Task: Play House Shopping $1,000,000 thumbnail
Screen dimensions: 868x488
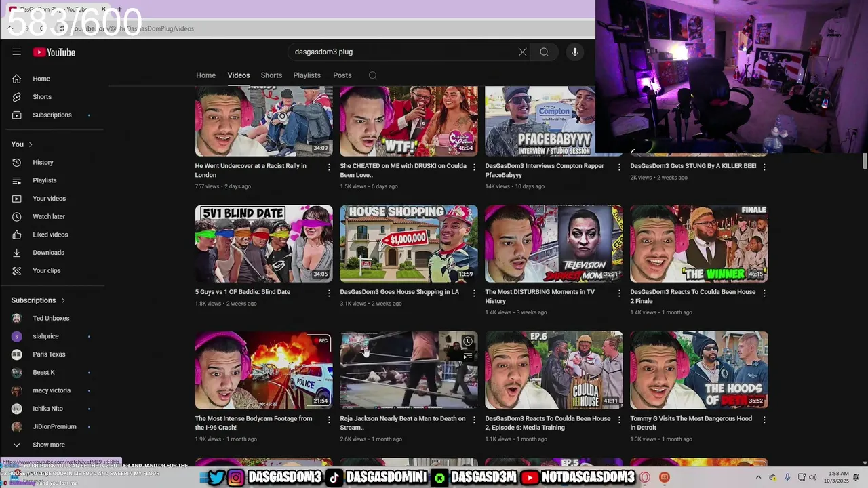Action: [409, 243]
